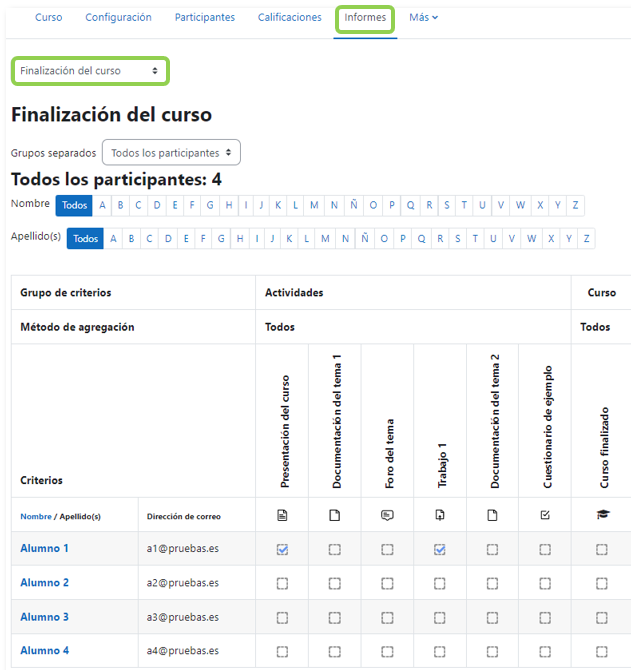The image size is (631, 670).
Task: Filter Nombre by letter M
Action: click(314, 206)
